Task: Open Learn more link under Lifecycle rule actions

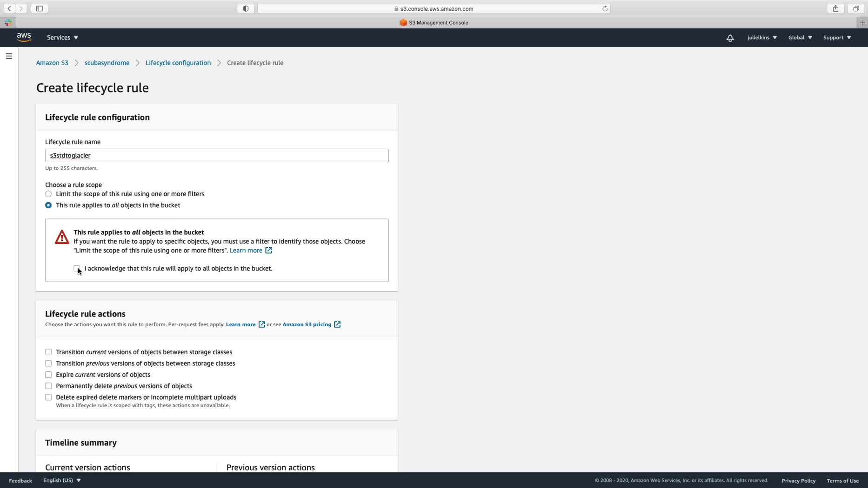Action: click(x=245, y=324)
